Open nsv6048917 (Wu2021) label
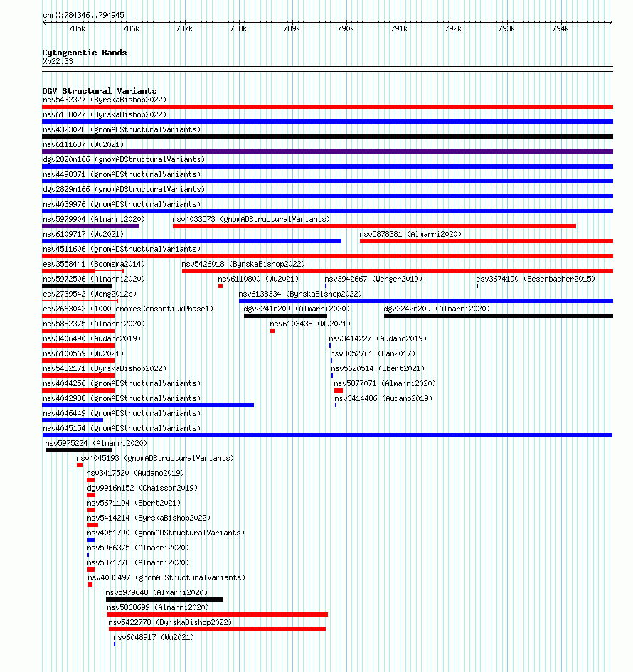 tap(154, 638)
